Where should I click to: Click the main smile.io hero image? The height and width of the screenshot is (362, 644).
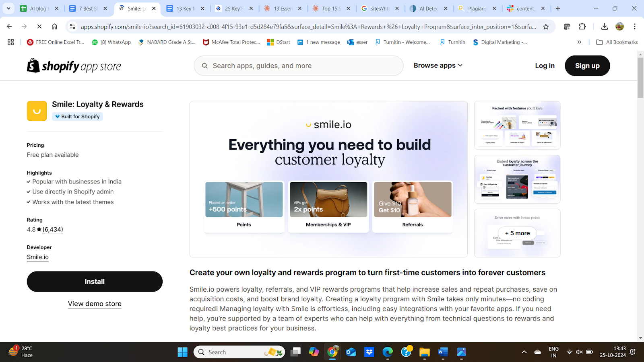click(328, 179)
